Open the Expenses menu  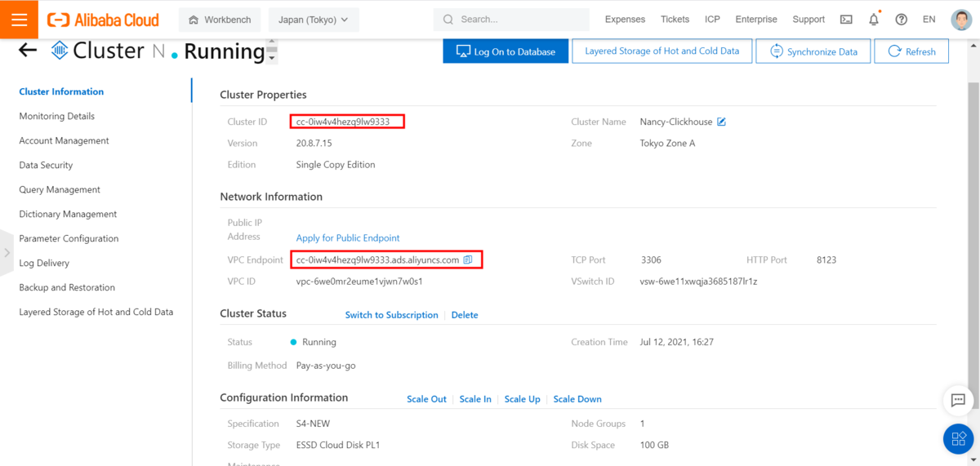pyautogui.click(x=625, y=20)
